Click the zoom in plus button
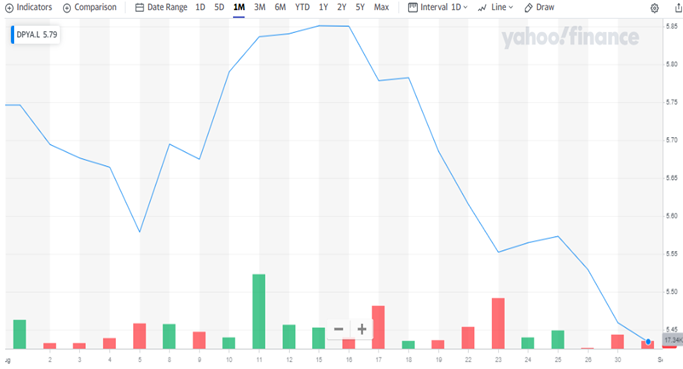683x369 pixels. (362, 329)
